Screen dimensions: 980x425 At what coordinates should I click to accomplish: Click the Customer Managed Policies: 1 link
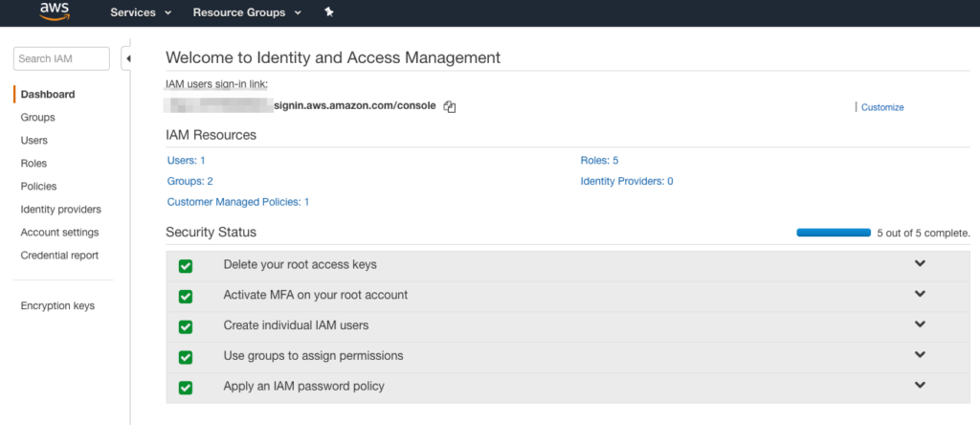(x=238, y=202)
